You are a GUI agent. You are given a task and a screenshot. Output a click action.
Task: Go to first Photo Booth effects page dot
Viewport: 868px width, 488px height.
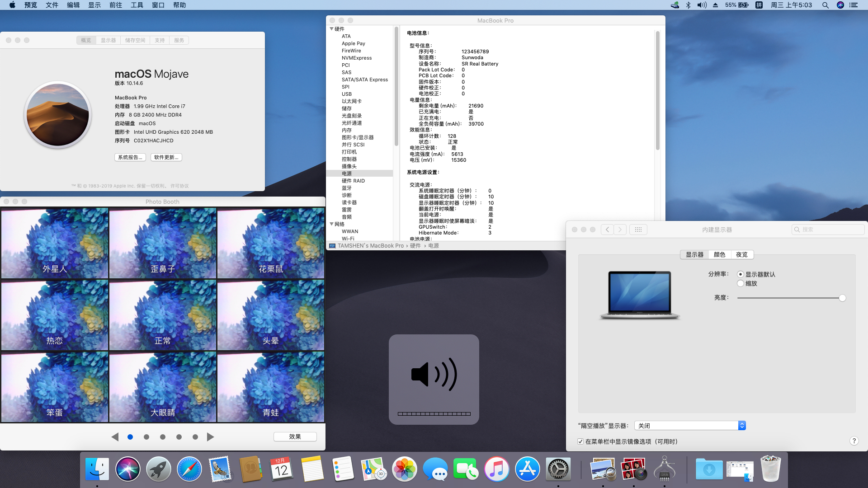pos(130,437)
